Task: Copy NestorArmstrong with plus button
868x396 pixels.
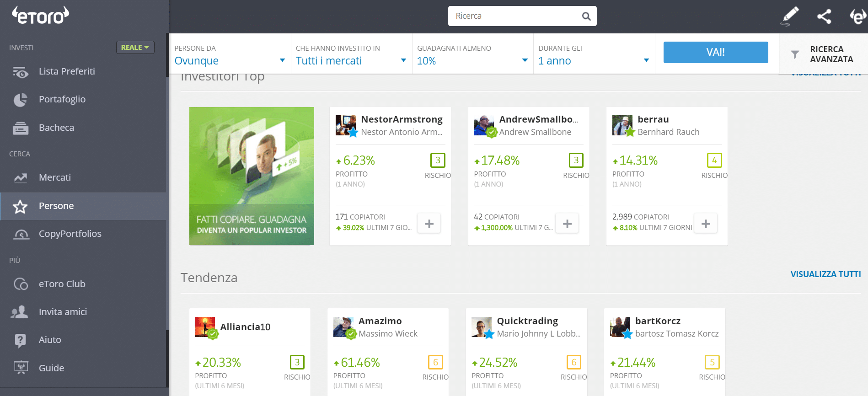Action: click(429, 224)
